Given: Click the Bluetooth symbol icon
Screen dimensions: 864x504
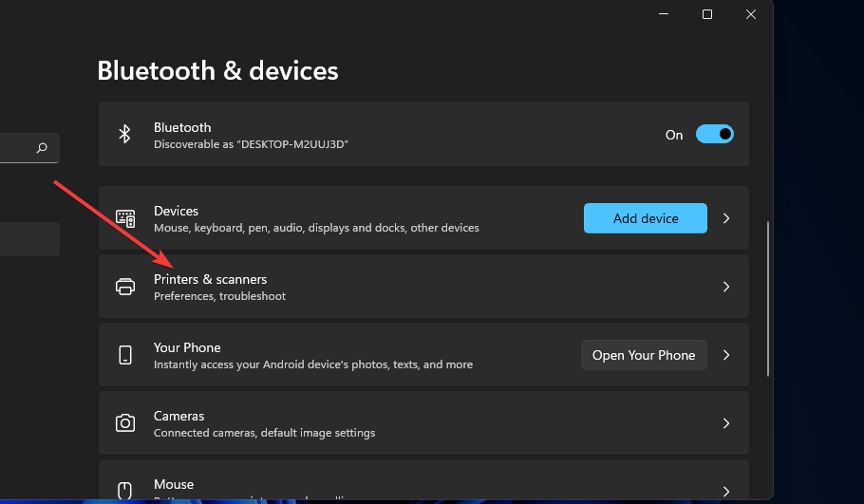Looking at the screenshot, I should [124, 135].
